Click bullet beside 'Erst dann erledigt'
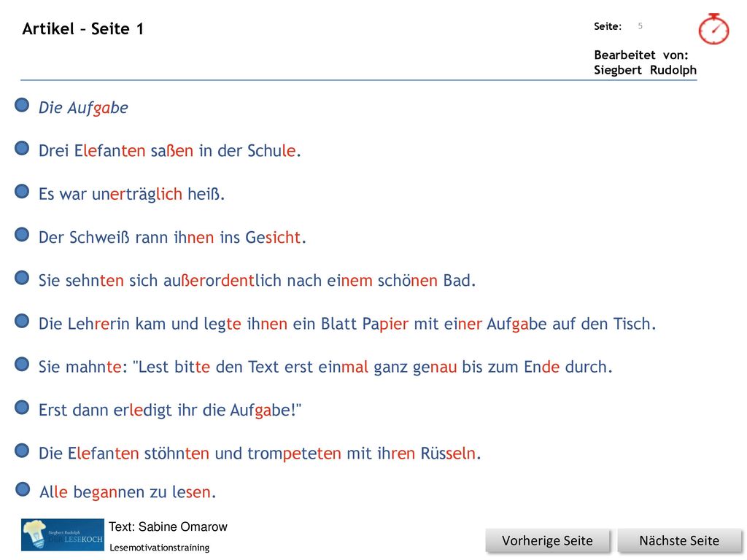The width and height of the screenshot is (747, 560). (22, 407)
